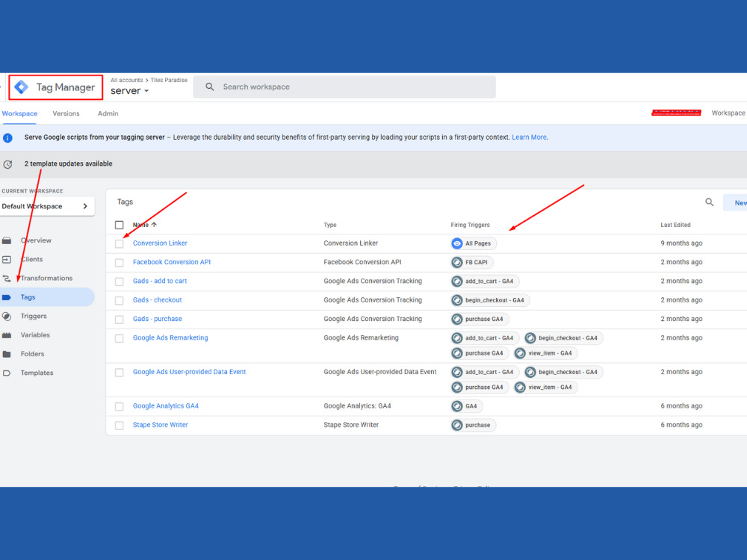Check the Google Ads User-provided Data Event checkbox
The image size is (747, 560).
click(119, 373)
